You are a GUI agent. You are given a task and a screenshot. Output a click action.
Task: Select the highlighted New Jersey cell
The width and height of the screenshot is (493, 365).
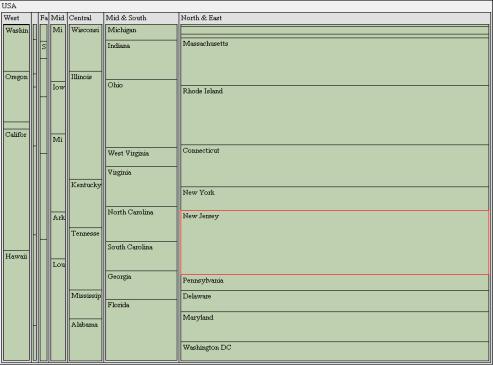335,243
